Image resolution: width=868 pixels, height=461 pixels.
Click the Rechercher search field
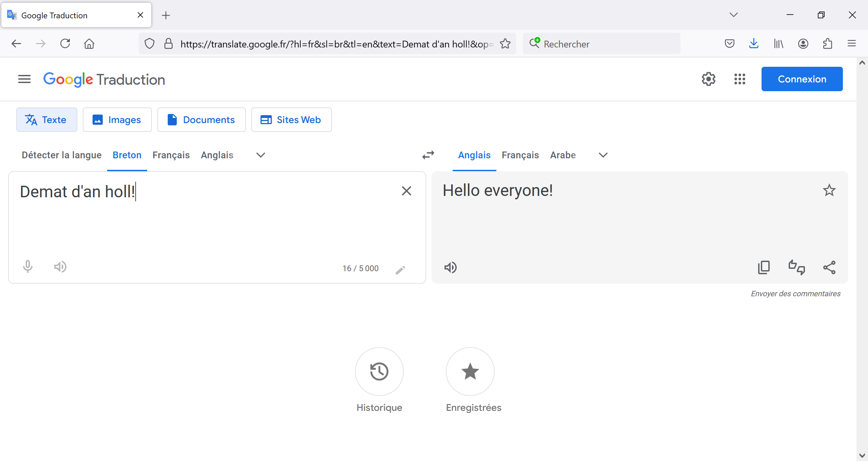click(x=602, y=44)
